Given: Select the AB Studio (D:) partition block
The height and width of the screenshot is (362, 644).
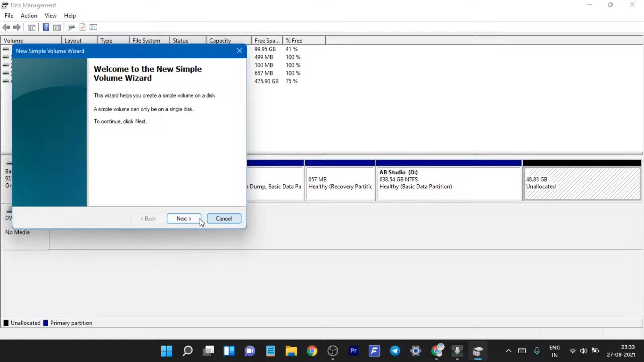Looking at the screenshot, I should tap(449, 183).
